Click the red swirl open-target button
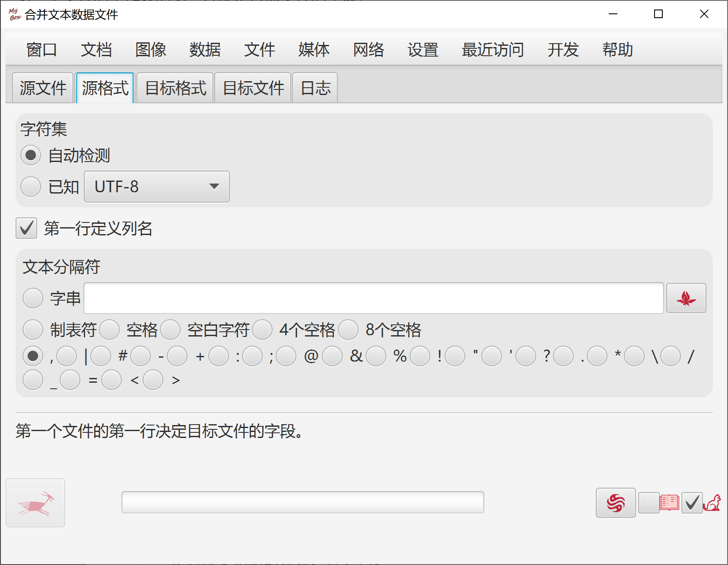The image size is (728, 565). pyautogui.click(x=616, y=503)
